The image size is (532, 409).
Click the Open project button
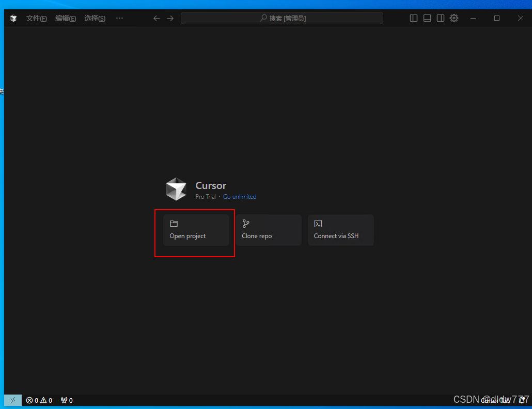coord(196,230)
